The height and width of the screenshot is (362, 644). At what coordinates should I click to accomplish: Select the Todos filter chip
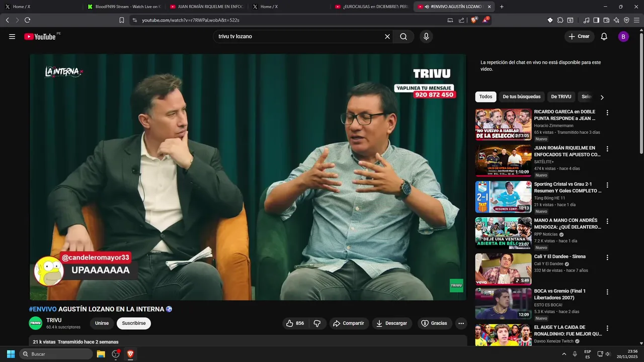pos(486,97)
